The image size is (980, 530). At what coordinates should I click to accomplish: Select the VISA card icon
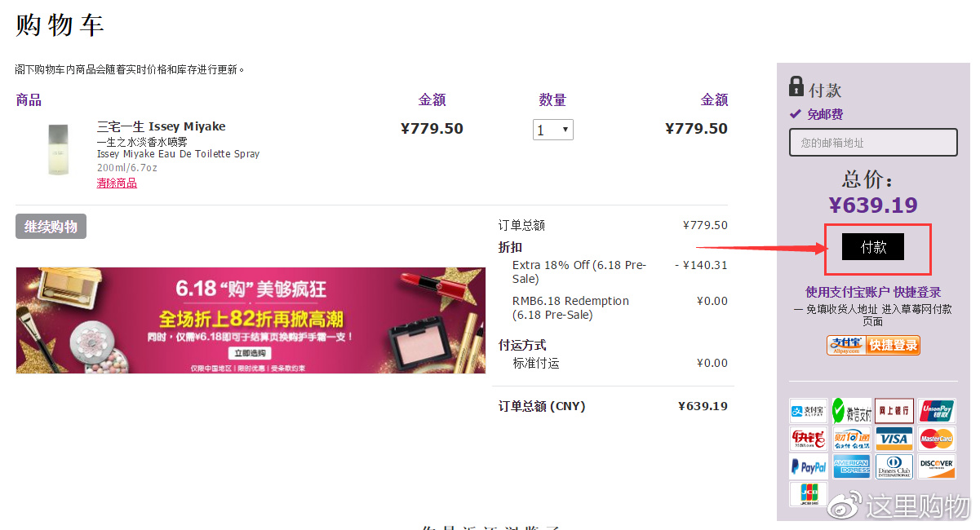pyautogui.click(x=894, y=439)
